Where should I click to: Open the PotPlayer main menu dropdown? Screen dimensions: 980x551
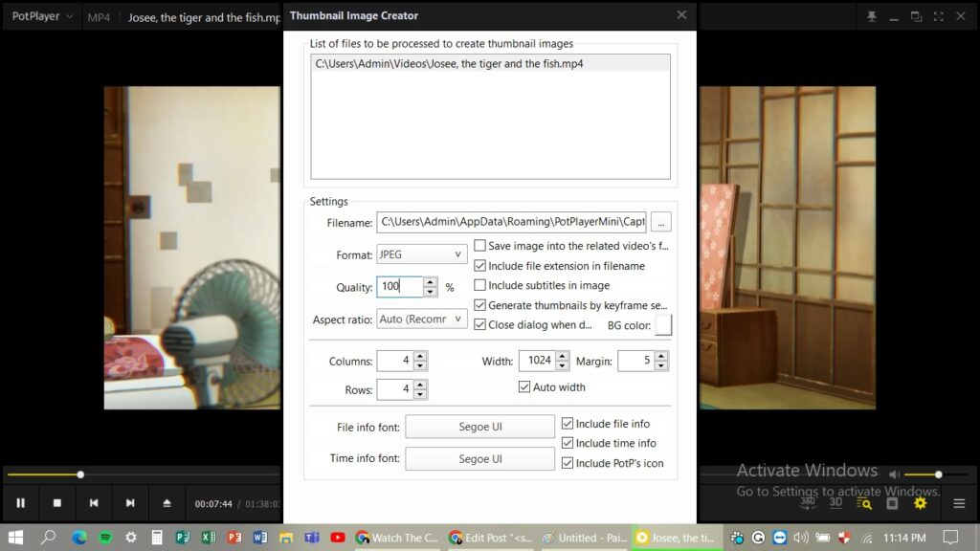point(41,16)
